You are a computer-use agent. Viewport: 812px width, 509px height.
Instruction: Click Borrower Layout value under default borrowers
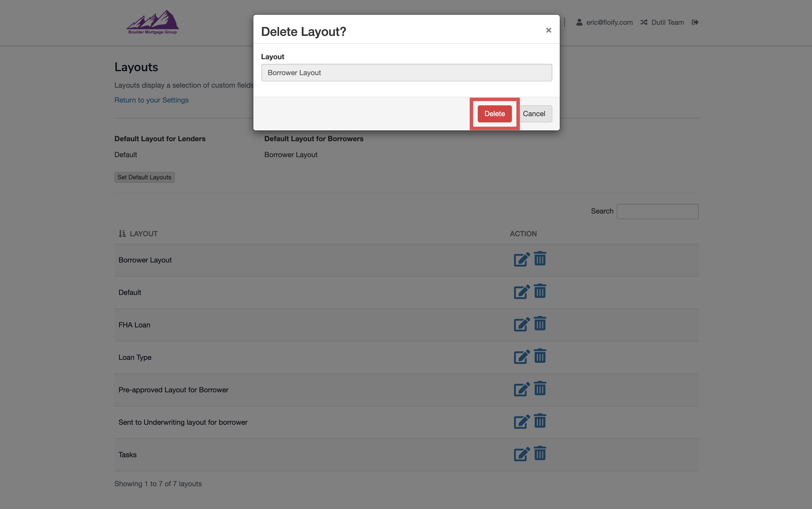(x=290, y=155)
